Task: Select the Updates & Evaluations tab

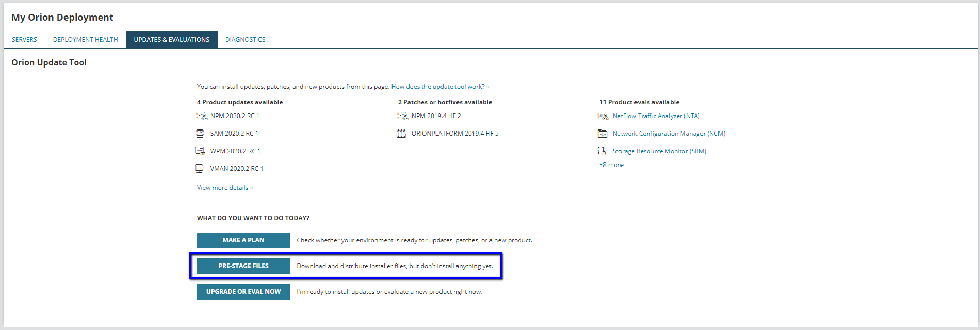Action: pos(172,40)
